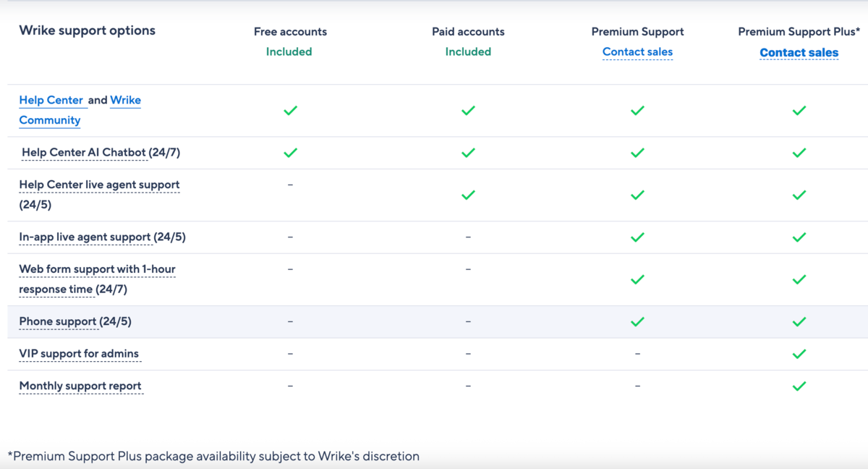
Task: Click the Help Center AI Chatbot label
Action: tap(83, 152)
